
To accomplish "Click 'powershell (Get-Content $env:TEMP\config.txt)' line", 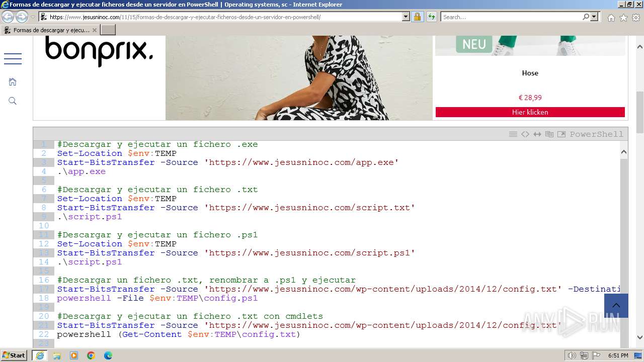I will pyautogui.click(x=179, y=334).
